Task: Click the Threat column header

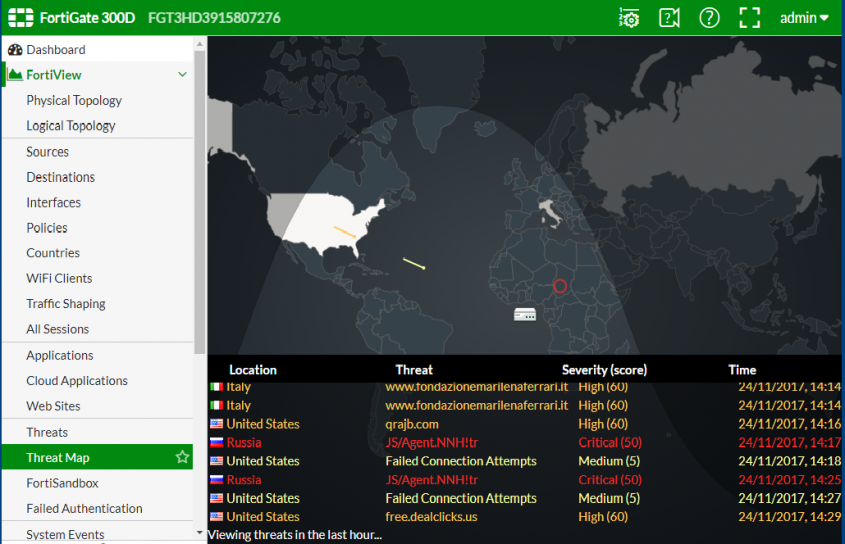Action: [x=414, y=370]
